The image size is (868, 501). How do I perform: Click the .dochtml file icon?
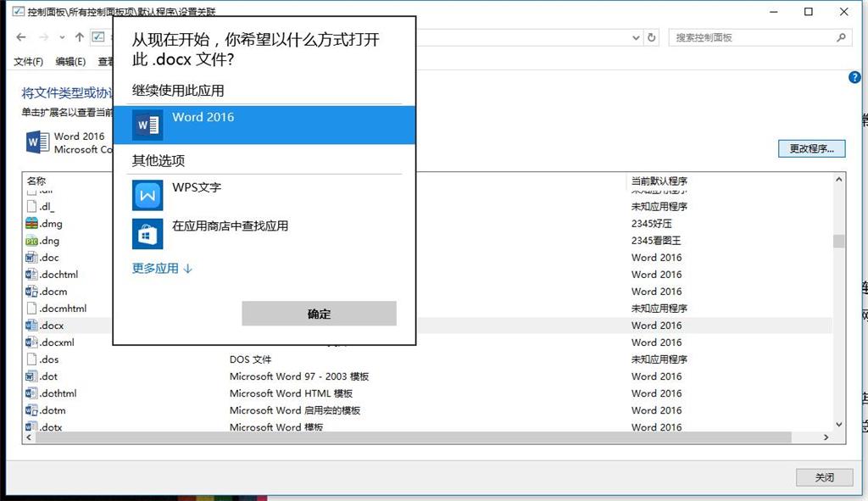tap(31, 274)
